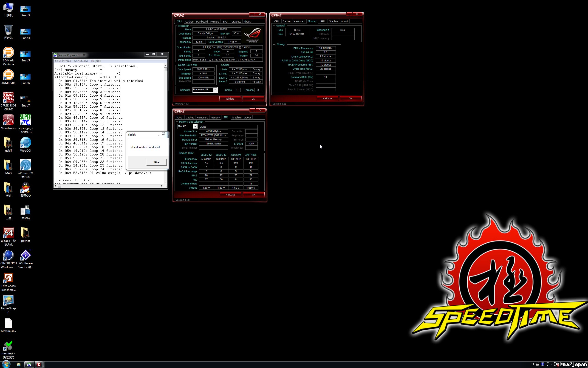Open the 腾讯QQ penguin icon
The image size is (588, 368).
point(25,190)
